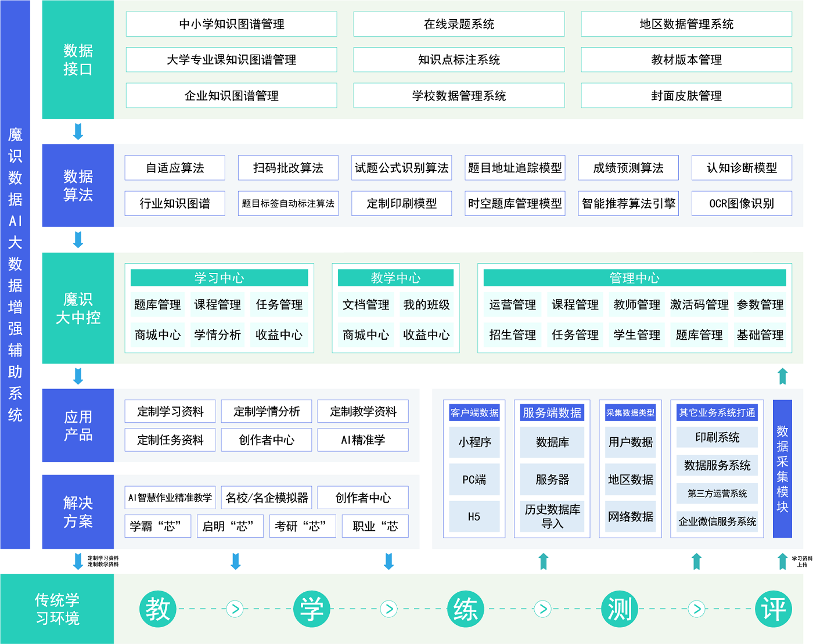813x644 pixels.
Task: Click the blue down arrow below 数据接口
Action: coord(78,132)
